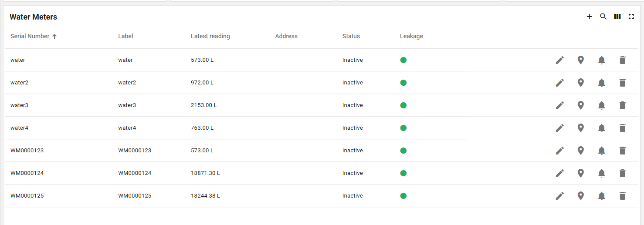The height and width of the screenshot is (225, 644).
Task: Open the column display settings icon
Action: coord(617,17)
